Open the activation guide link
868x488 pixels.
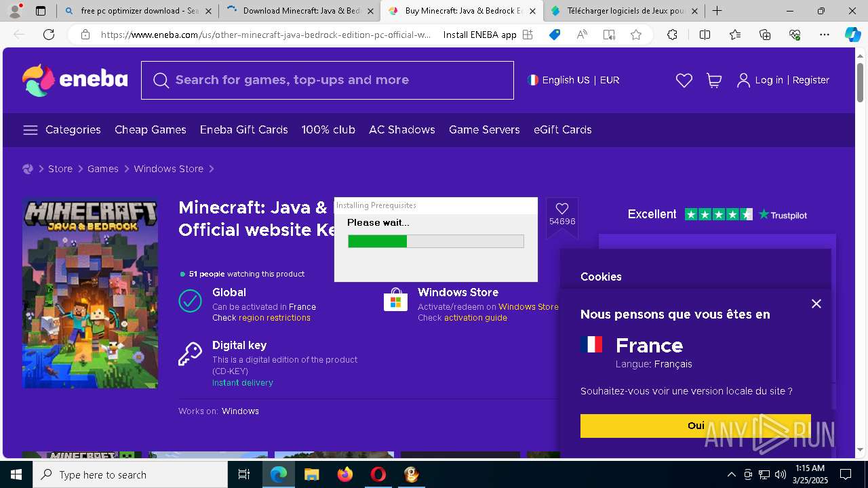point(475,318)
